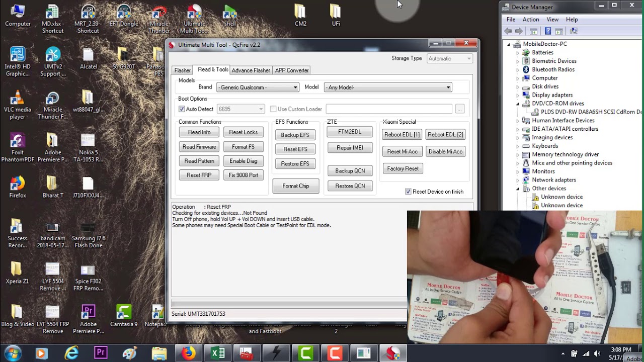
Task: Click the Repair IMEI button
Action: click(x=350, y=148)
